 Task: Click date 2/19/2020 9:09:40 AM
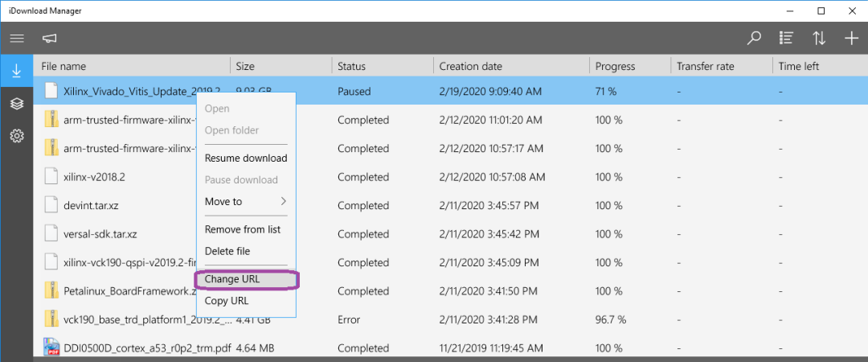(490, 91)
